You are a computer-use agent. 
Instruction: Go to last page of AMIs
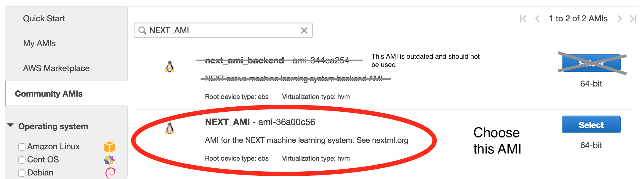[x=633, y=19]
